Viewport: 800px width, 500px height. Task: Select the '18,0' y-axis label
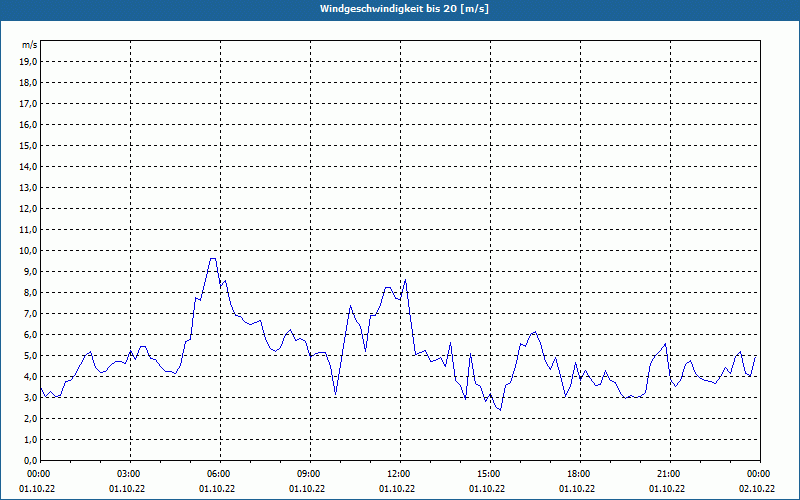pyautogui.click(x=28, y=83)
